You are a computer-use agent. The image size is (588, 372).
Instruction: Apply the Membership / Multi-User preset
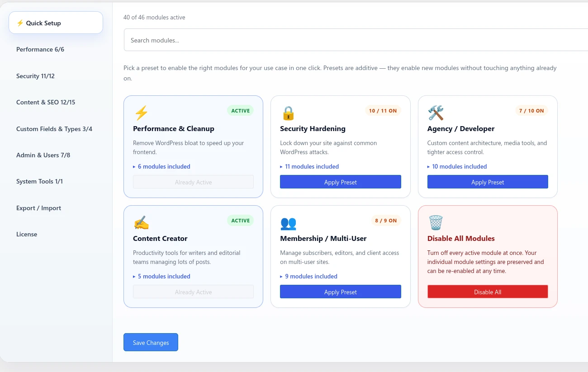tap(341, 292)
